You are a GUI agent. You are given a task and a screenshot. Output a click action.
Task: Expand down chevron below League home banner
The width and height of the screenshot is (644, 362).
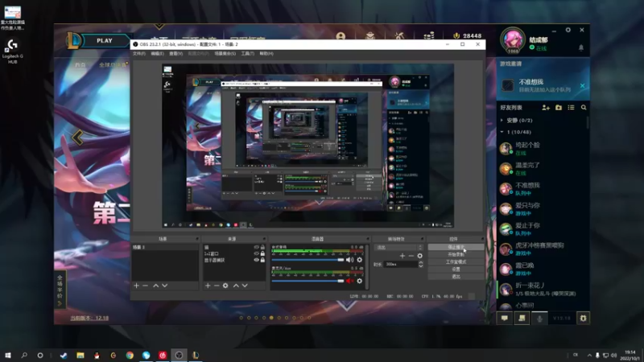point(347,305)
